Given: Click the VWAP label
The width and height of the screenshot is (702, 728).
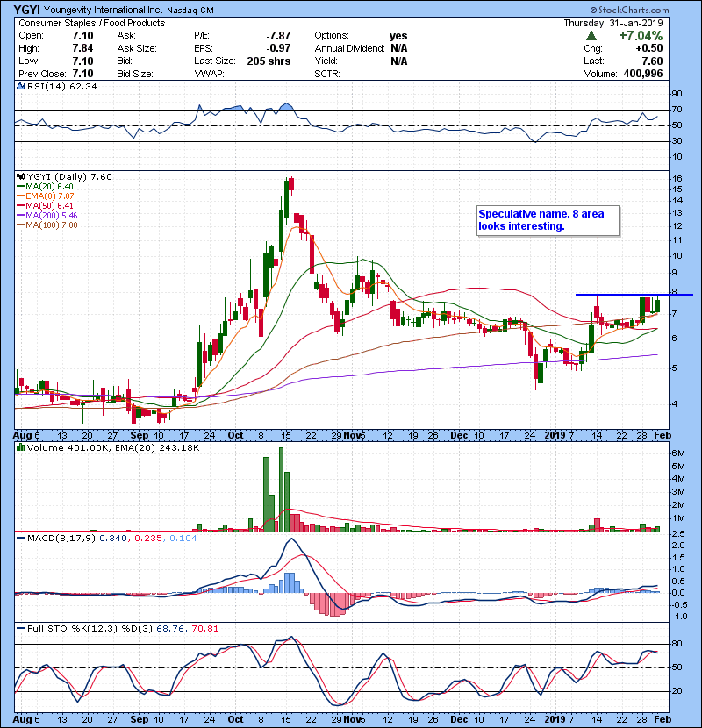Looking at the screenshot, I should pos(209,74).
